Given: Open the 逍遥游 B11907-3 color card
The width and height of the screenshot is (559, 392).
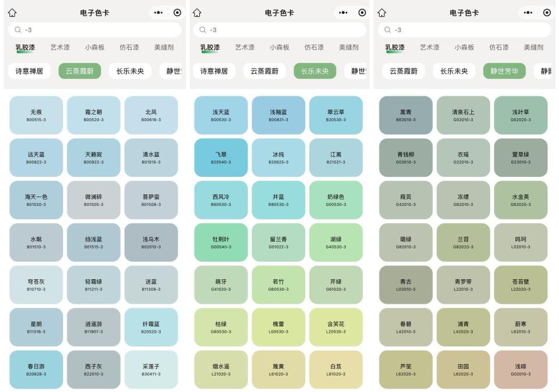Looking at the screenshot, I should [93, 327].
